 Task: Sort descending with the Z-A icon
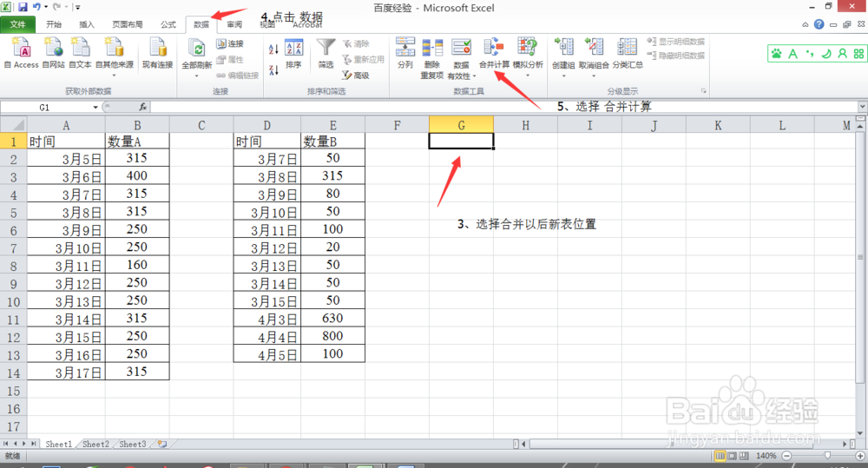coord(273,69)
